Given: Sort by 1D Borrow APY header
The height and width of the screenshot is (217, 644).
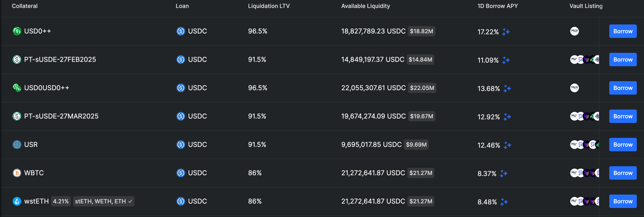Looking at the screenshot, I should coord(497,6).
